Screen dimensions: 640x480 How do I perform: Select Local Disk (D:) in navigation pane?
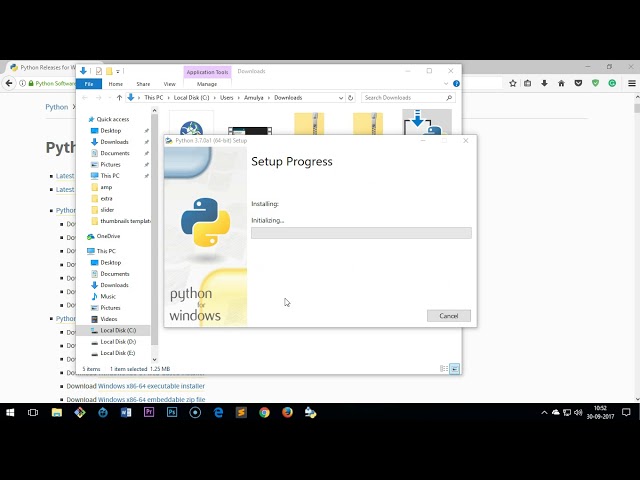118,342
